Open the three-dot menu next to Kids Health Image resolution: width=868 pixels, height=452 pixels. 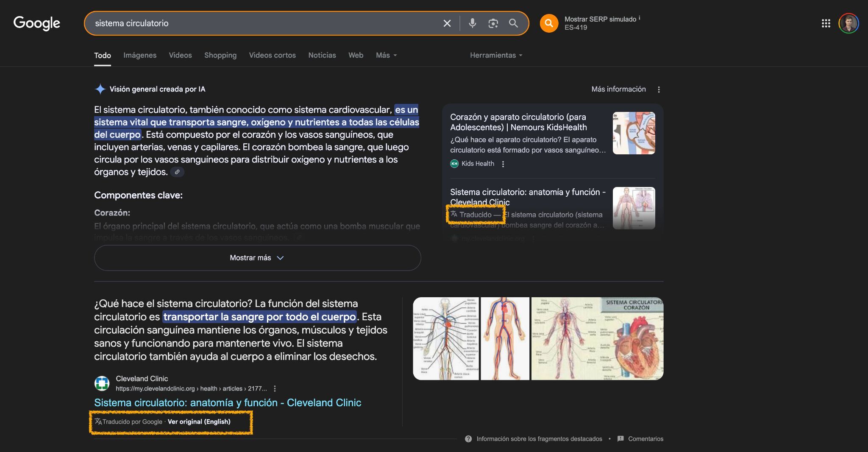pos(503,164)
